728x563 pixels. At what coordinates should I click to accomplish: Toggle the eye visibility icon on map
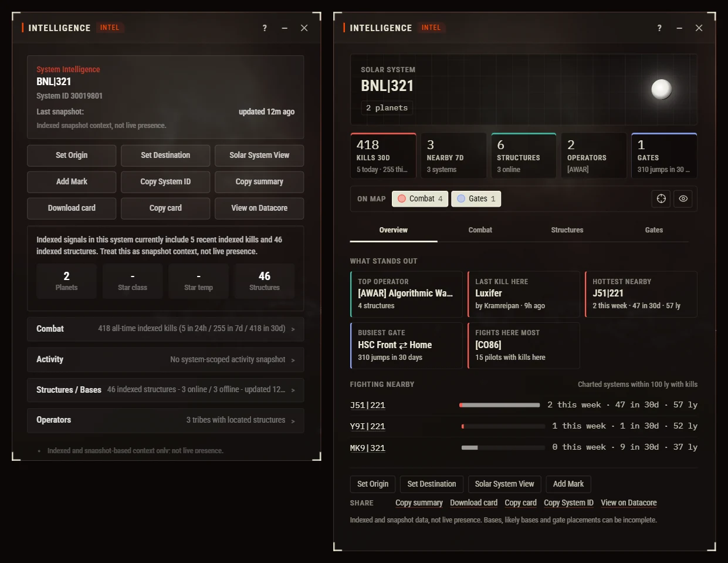point(683,198)
